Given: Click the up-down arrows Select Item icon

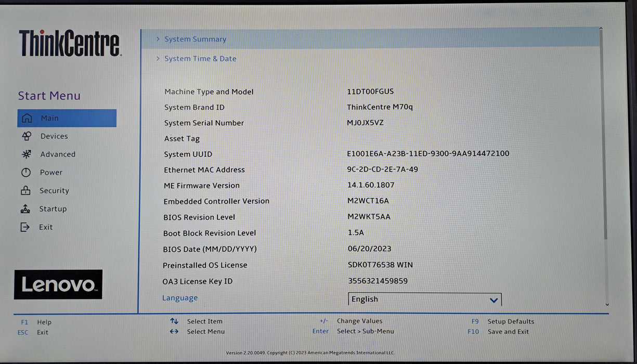Looking at the screenshot, I should click(x=174, y=321).
